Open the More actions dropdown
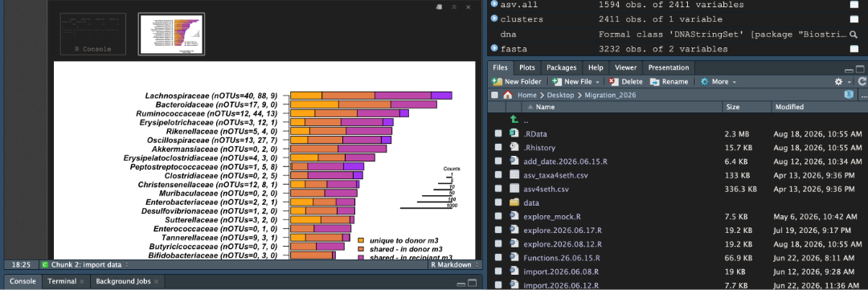The width and height of the screenshot is (868, 290). tap(718, 81)
